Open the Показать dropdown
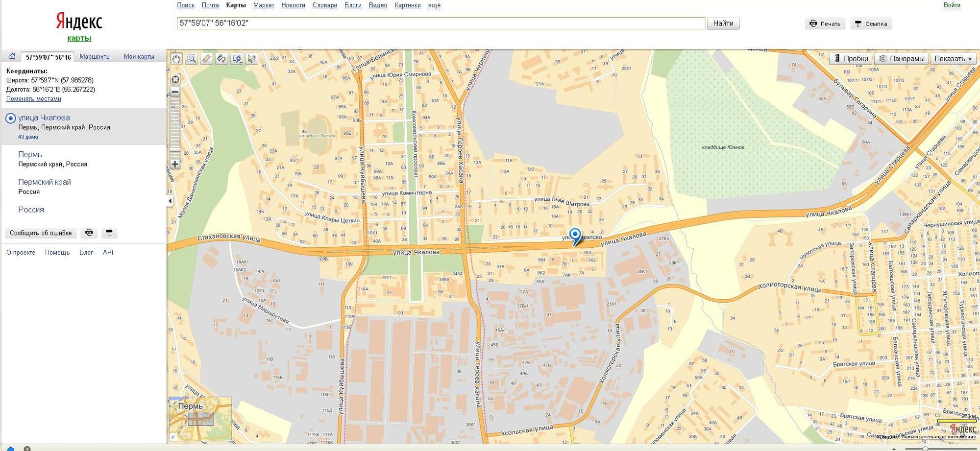The width and height of the screenshot is (980, 451). click(953, 59)
